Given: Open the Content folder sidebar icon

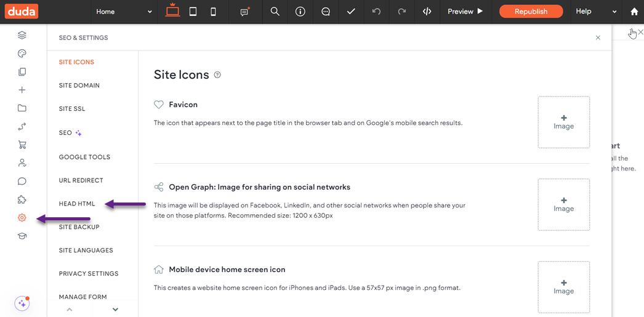Looking at the screenshot, I should click(x=22, y=108).
